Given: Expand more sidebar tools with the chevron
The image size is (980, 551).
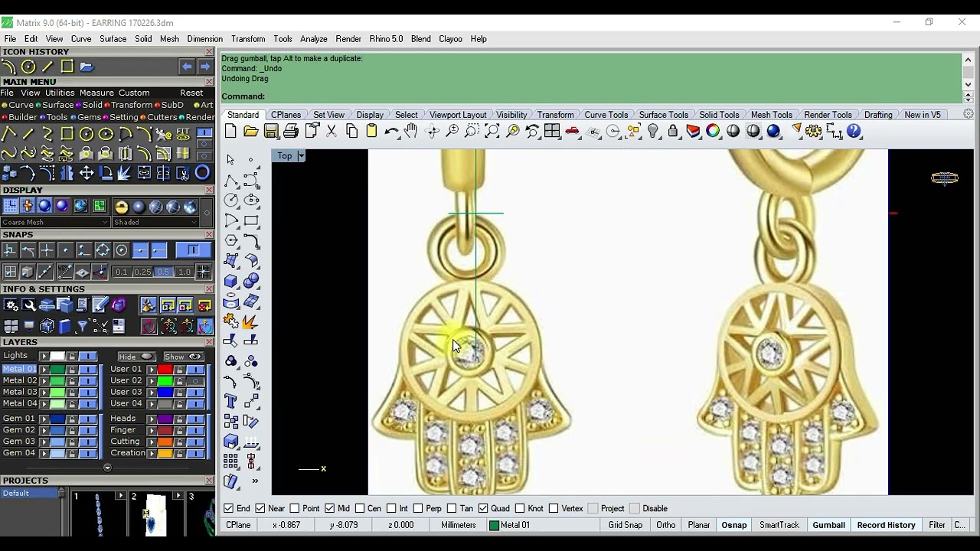Looking at the screenshot, I should (255, 481).
